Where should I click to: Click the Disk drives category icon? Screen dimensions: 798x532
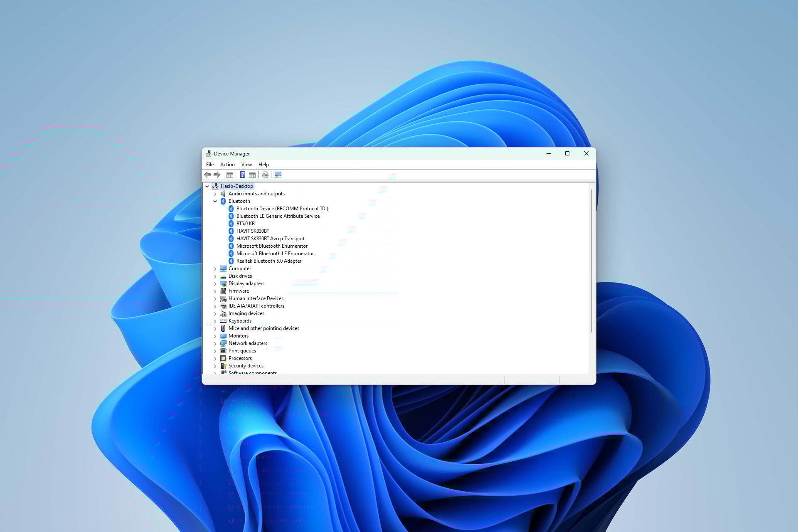[223, 276]
